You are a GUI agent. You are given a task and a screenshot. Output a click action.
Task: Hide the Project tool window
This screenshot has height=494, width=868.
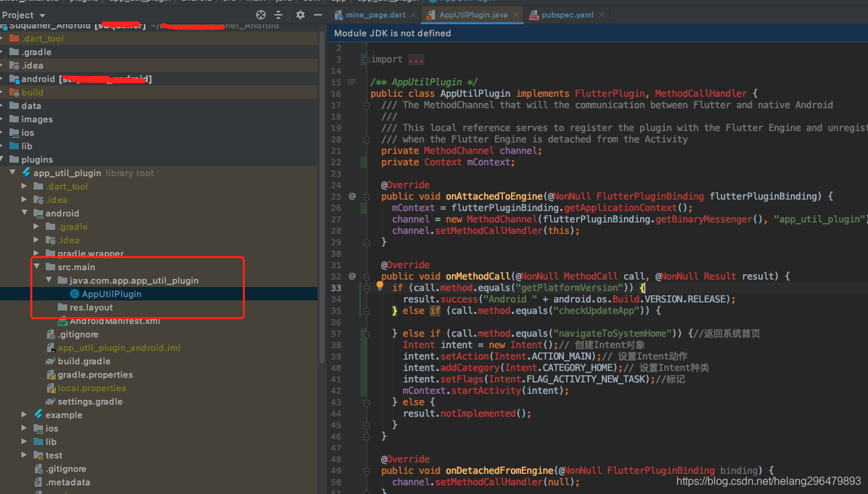point(317,14)
